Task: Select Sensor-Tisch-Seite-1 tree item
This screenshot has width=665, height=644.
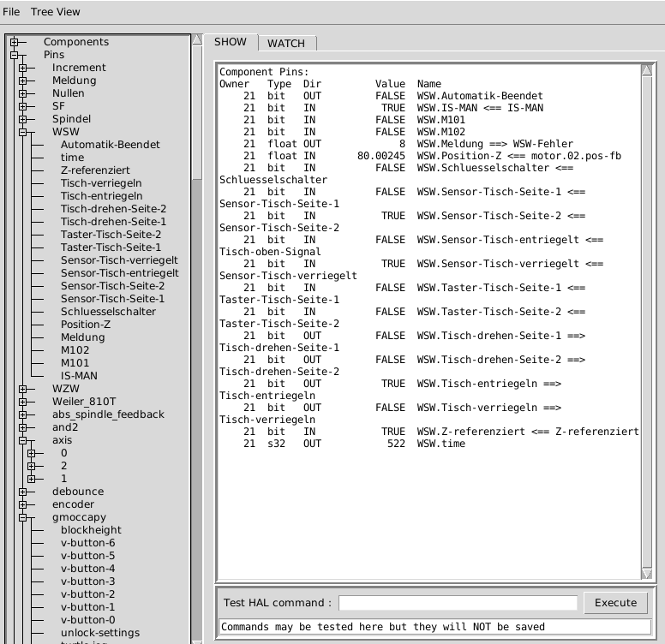Action: coord(113,299)
